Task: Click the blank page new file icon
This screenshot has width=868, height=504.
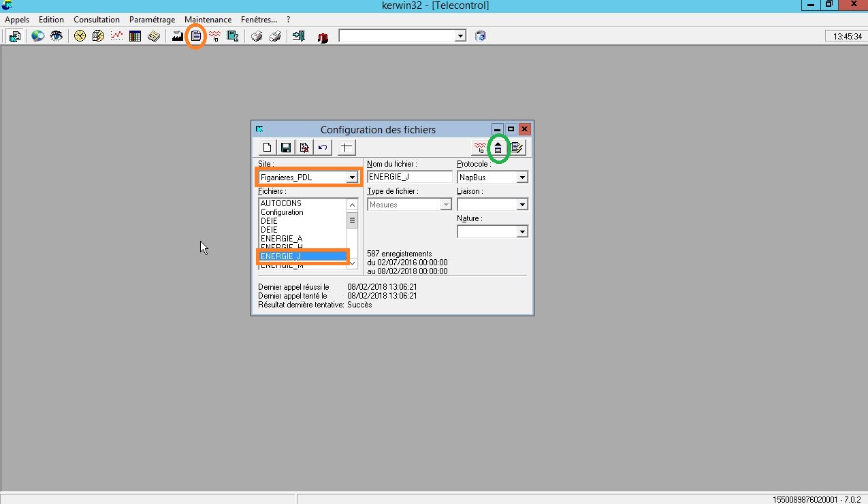Action: [268, 148]
